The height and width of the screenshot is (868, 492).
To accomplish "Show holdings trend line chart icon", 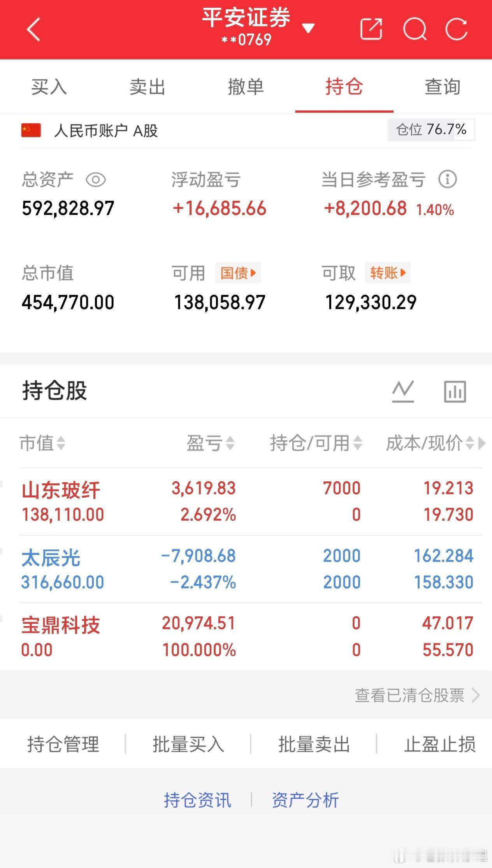I will coord(403,391).
